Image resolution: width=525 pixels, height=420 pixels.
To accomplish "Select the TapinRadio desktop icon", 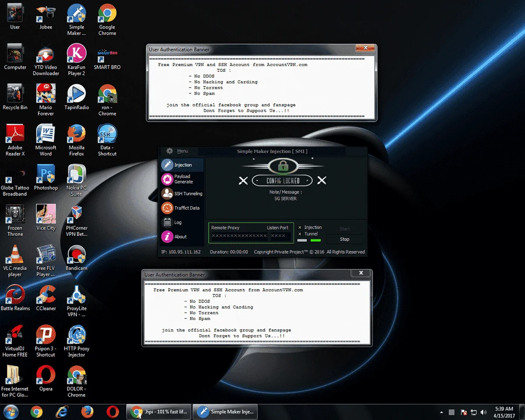I will [77, 98].
